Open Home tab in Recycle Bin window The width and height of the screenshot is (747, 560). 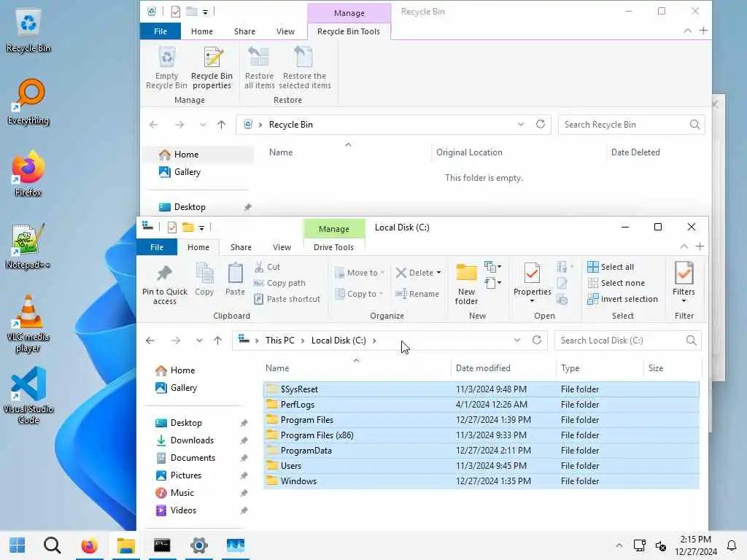click(202, 31)
